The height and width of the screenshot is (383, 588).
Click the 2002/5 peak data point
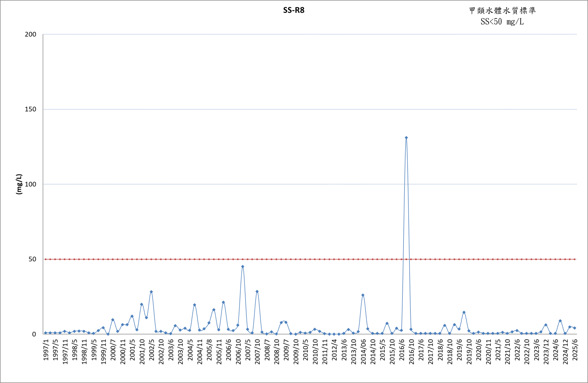pyautogui.click(x=151, y=292)
